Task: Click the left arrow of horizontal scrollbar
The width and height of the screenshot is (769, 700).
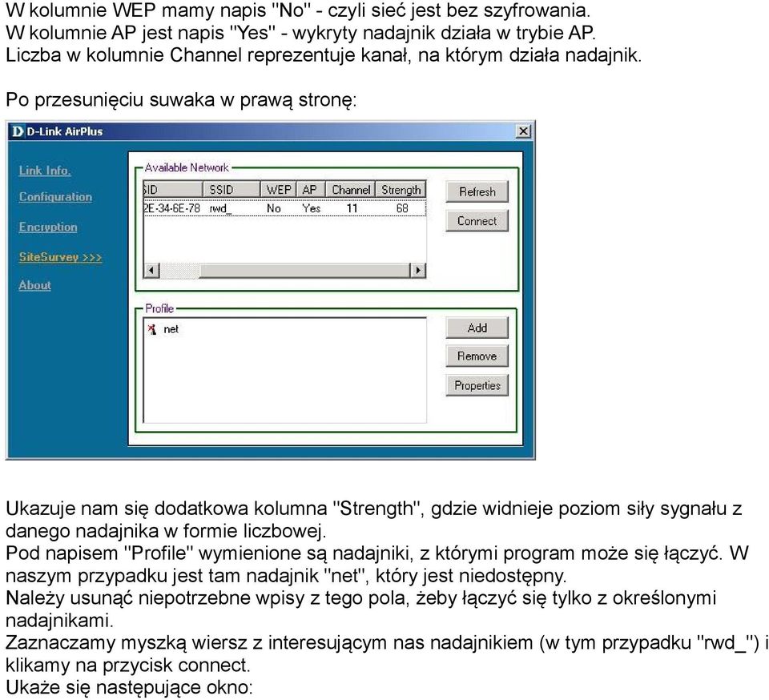Action: tap(151, 271)
